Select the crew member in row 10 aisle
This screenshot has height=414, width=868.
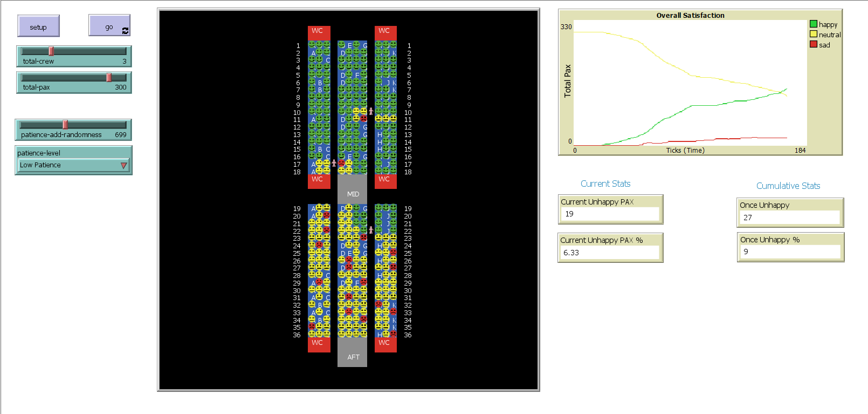click(x=371, y=111)
